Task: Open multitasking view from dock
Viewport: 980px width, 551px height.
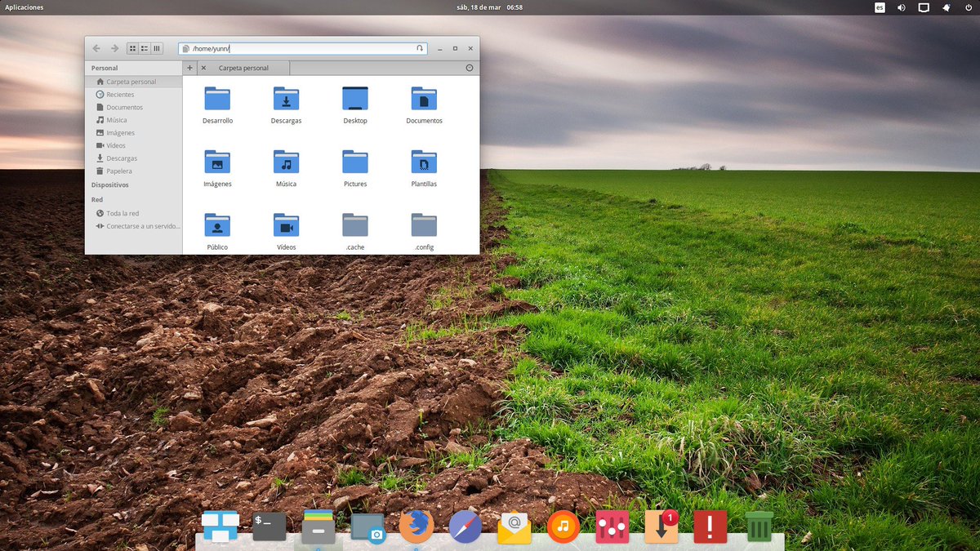Action: click(x=220, y=527)
